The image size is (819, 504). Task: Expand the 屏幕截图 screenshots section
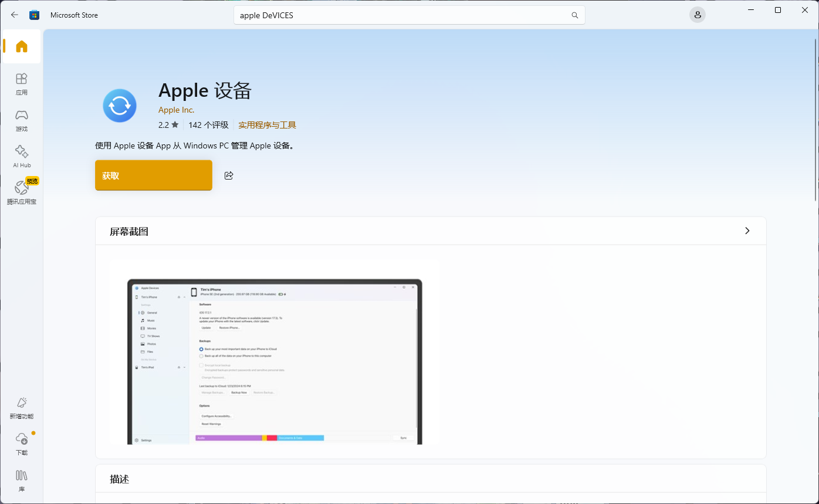click(747, 231)
